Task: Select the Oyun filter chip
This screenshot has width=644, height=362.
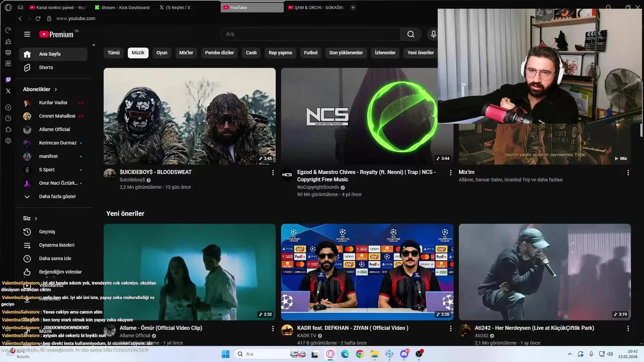Action: tap(162, 53)
